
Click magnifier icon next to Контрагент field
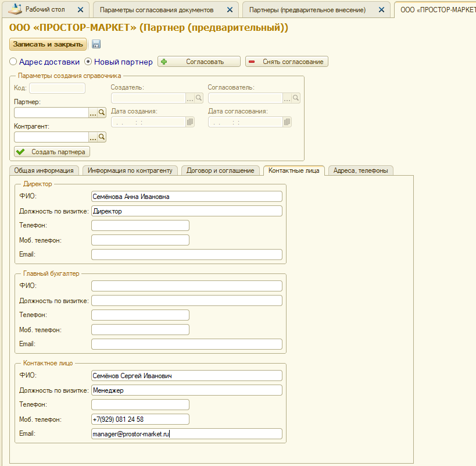coord(102,137)
